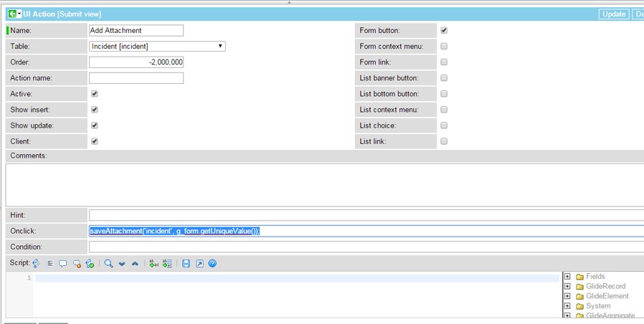Toggle the syntax editor icon next to Script

click(36, 264)
